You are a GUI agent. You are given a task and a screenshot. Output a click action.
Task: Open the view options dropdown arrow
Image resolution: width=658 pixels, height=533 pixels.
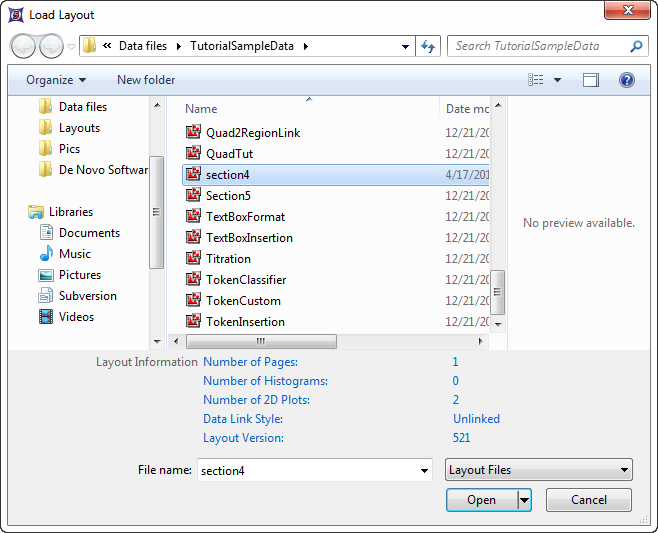tap(558, 80)
